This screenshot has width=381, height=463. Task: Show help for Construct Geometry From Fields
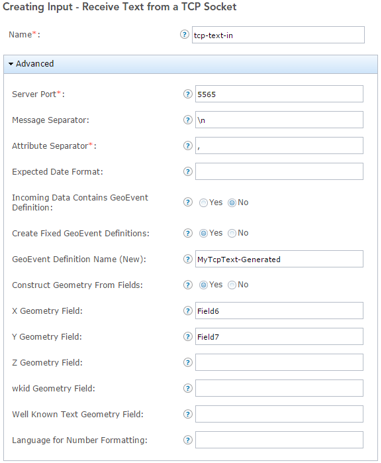(x=188, y=285)
